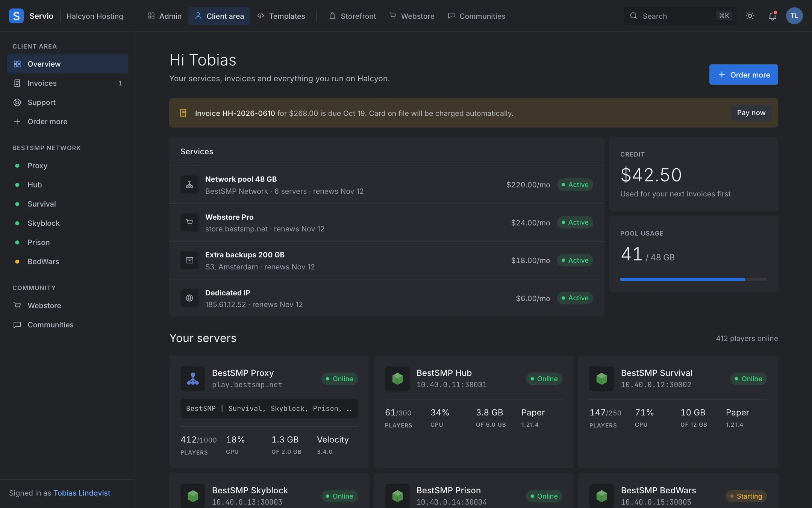812x508 pixels.
Task: Open the BedWars server in sidebar
Action: (67, 262)
